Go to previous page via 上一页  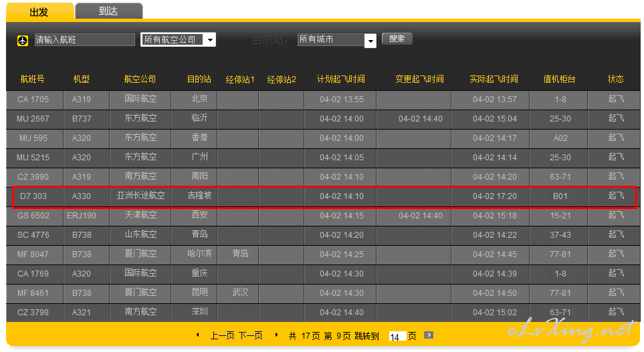click(x=222, y=335)
